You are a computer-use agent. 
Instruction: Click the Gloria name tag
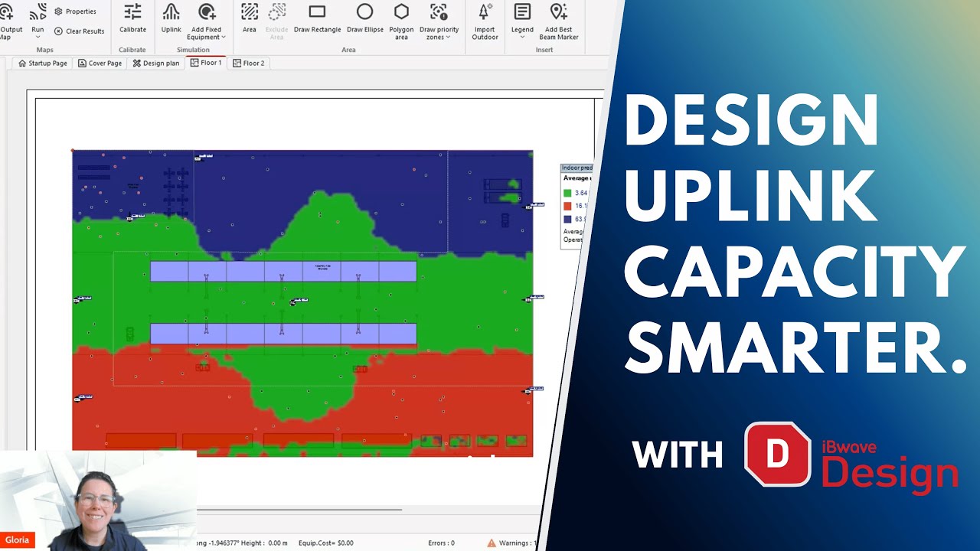pyautogui.click(x=17, y=540)
